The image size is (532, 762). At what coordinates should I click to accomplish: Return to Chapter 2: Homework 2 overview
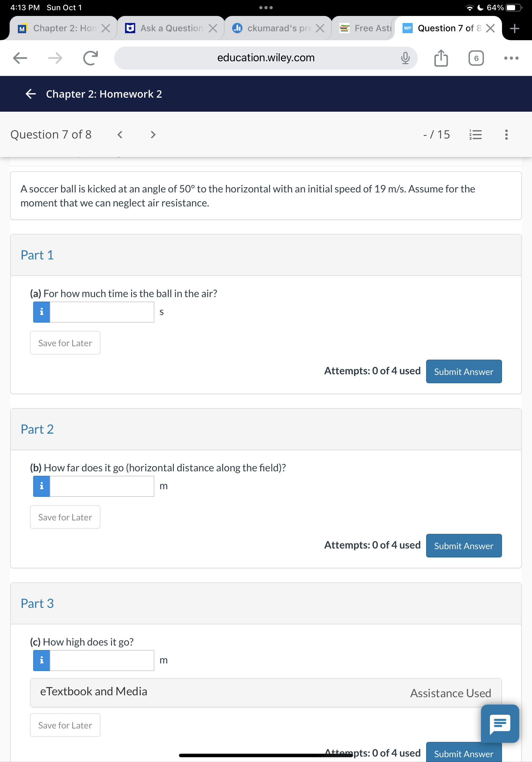point(31,94)
